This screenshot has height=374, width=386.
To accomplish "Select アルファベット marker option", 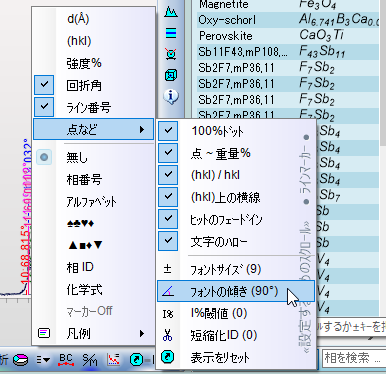I will 93,201.
